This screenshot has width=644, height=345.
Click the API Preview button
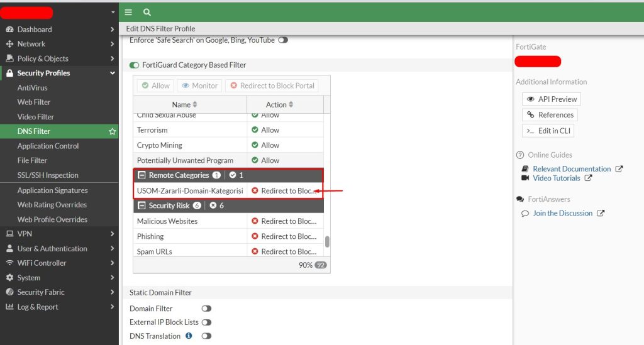click(x=552, y=99)
